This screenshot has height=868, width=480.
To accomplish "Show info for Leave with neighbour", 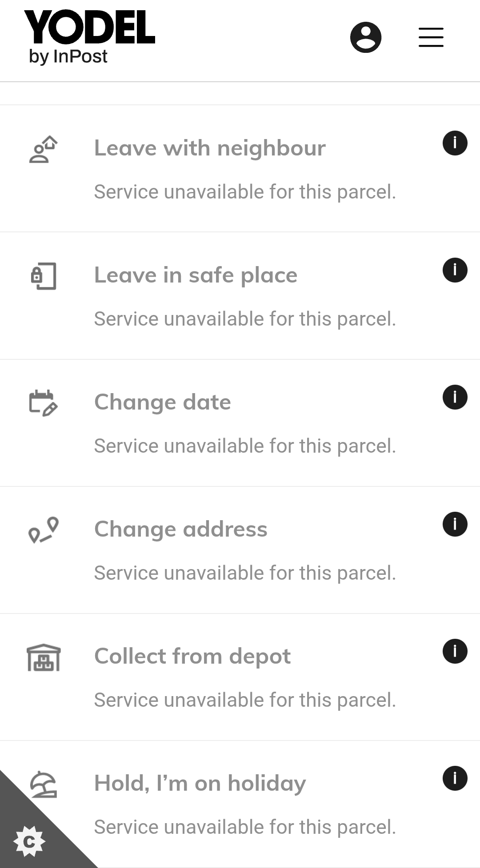I will coord(455,143).
